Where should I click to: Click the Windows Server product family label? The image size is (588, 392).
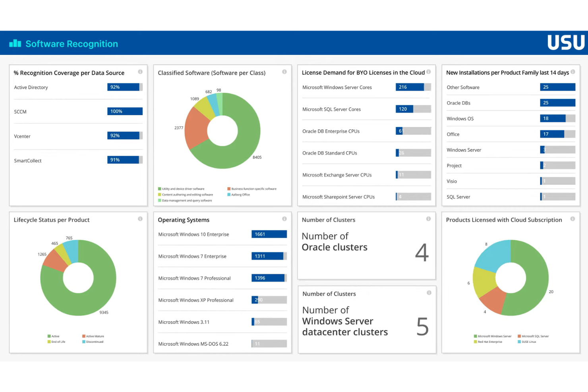(464, 150)
